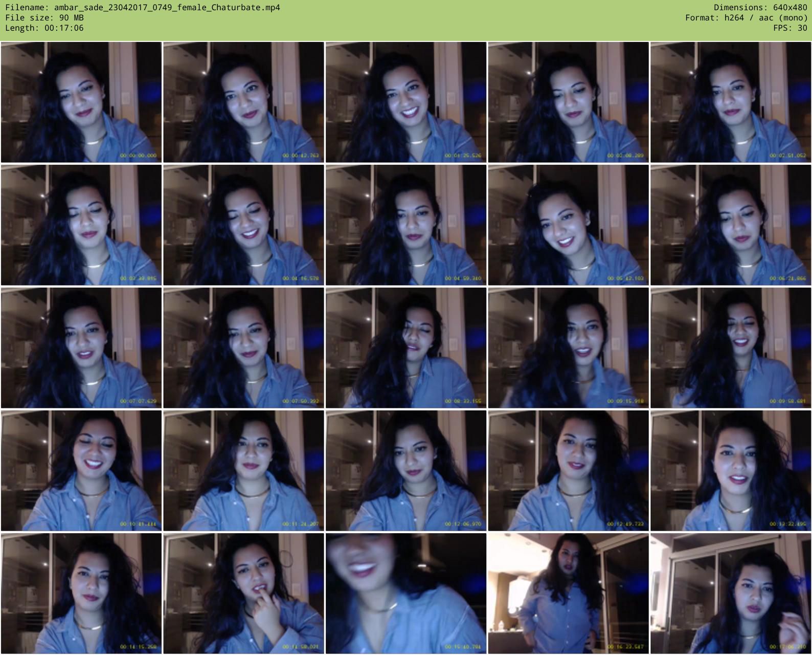Select the frame marked 00:02:51.052
812x655 pixels.
coord(731,102)
